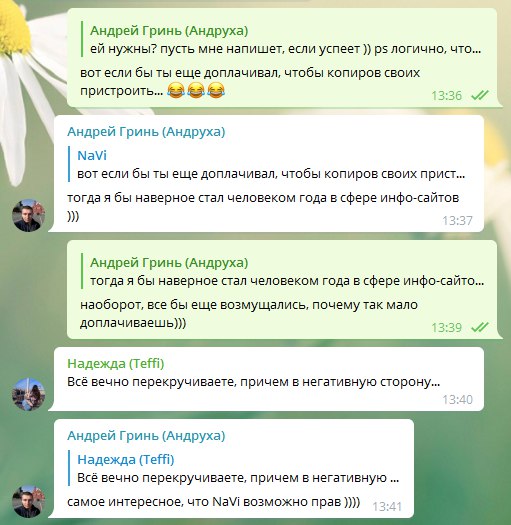This screenshot has width=511, height=525.
Task: Click the first laughing emoji in 13:36 message
Action: 176,90
